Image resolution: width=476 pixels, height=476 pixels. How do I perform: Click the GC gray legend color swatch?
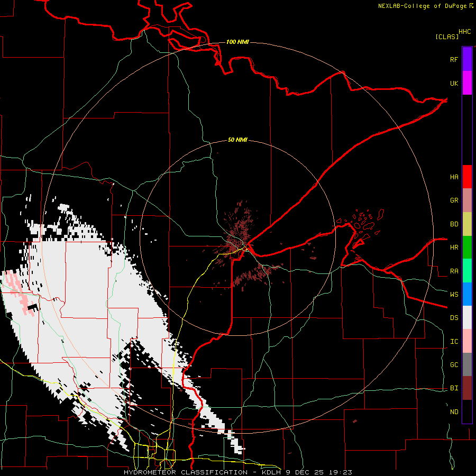pos(467,364)
